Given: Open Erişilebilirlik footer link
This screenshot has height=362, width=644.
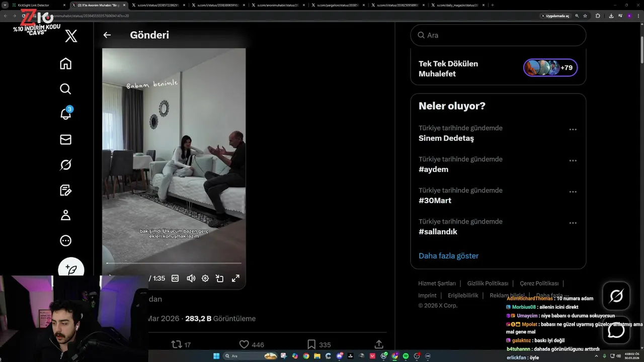Looking at the screenshot, I should point(463,296).
